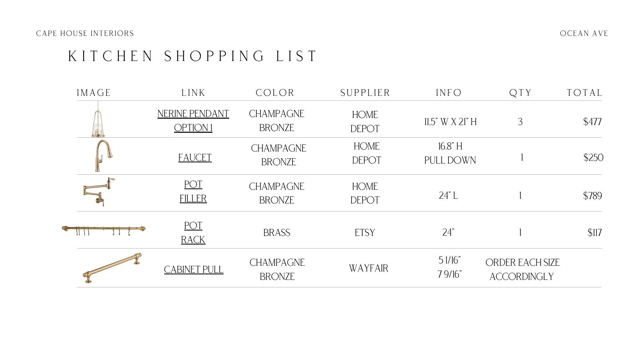Select the pot filler product image
The height and width of the screenshot is (362, 644).
[x=99, y=192]
